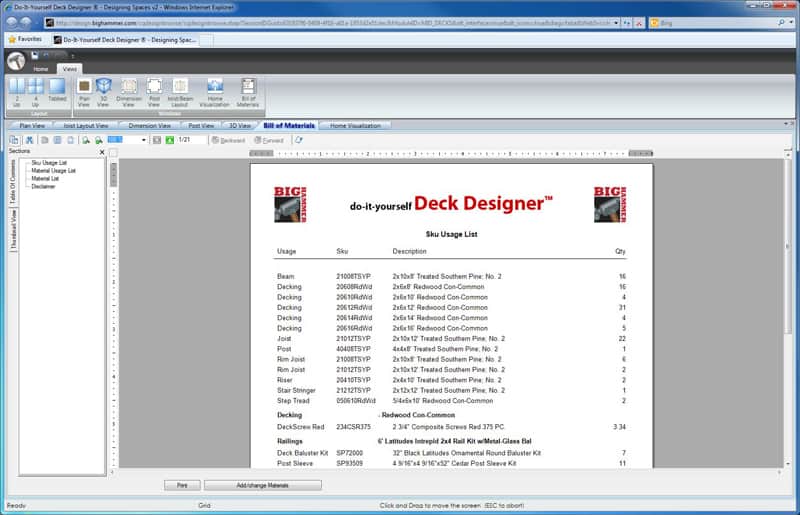Select the Tabbed layout icon
Image resolution: width=800 pixels, height=515 pixels.
[57, 90]
